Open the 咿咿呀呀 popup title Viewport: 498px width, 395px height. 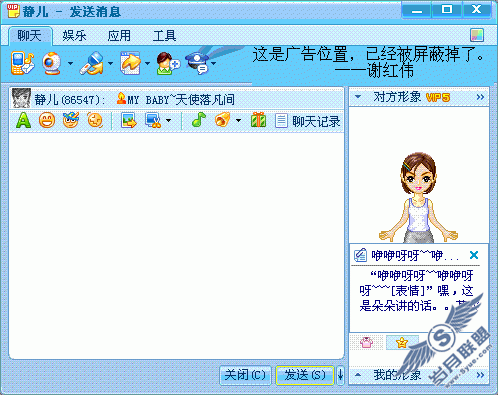click(415, 256)
